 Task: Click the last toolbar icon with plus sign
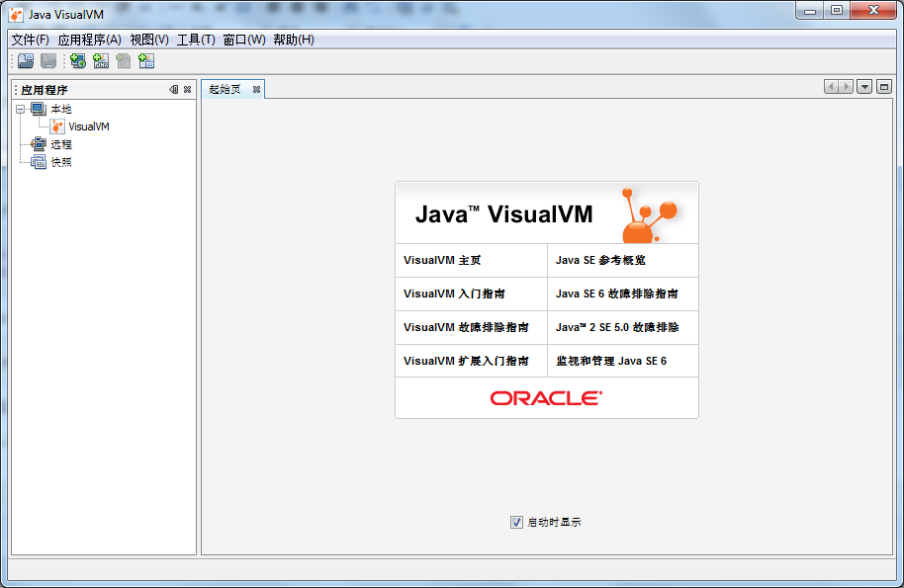146,61
